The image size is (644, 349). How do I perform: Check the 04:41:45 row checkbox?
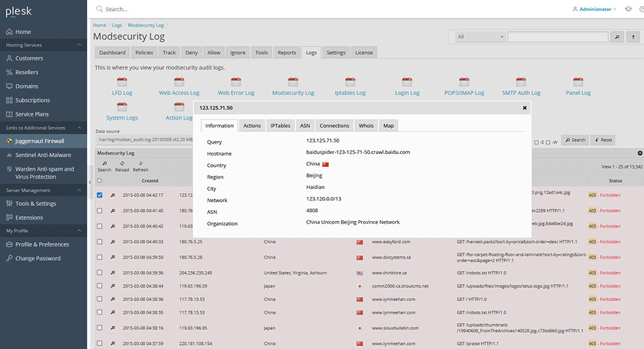coord(99,211)
